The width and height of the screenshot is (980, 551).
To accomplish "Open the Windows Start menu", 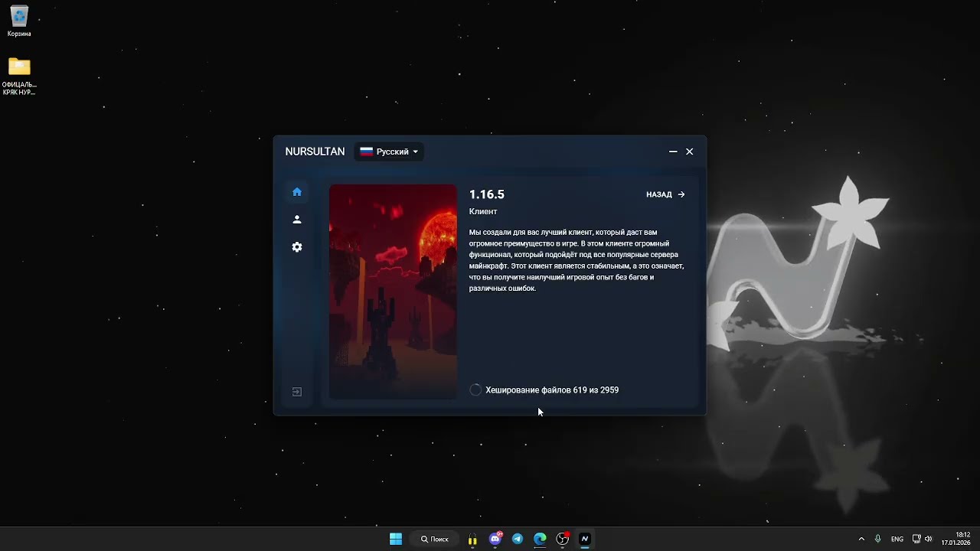I will 396,539.
